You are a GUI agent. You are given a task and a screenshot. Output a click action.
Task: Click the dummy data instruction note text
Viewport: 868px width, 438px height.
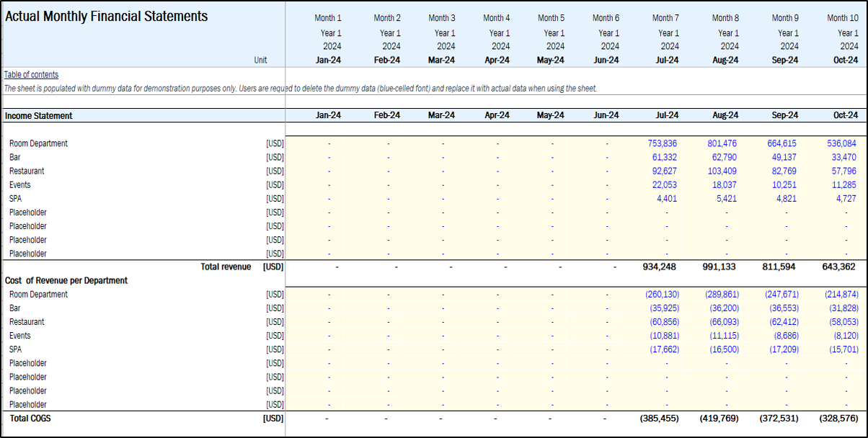point(300,88)
